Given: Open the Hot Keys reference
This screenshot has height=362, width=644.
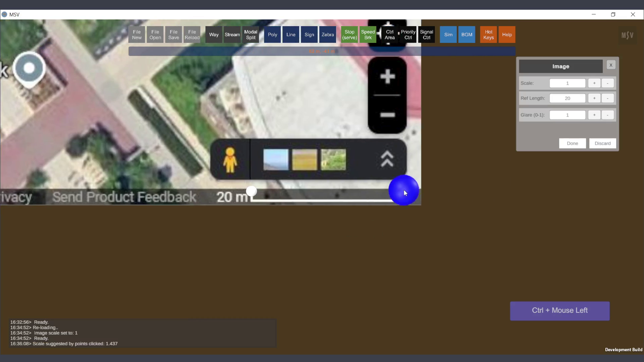Looking at the screenshot, I should (488, 35).
